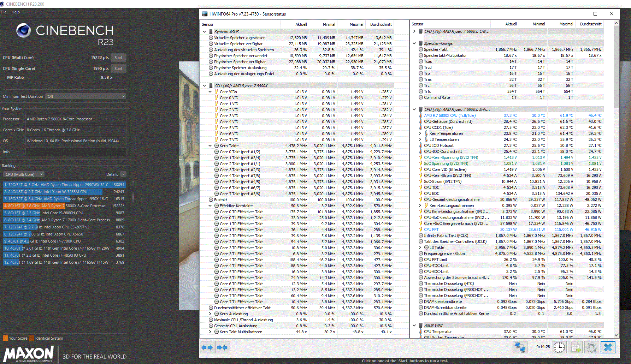Click the Your Score orange legend swatch
The width and height of the screenshot is (631, 364).
click(5, 338)
